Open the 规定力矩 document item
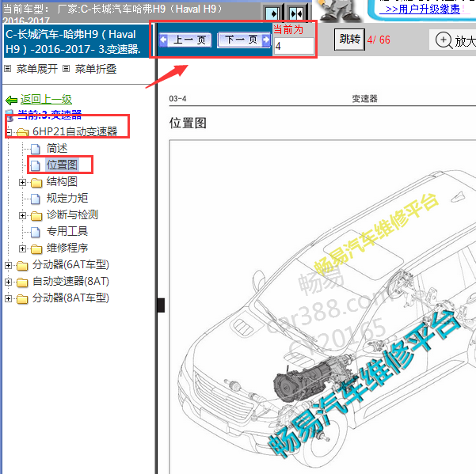The height and width of the screenshot is (474, 476). click(67, 198)
